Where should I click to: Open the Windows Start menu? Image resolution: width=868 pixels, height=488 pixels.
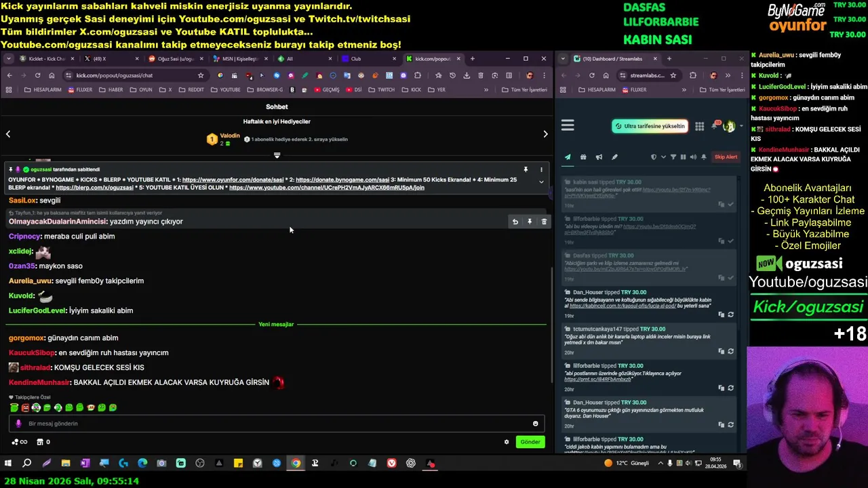(x=8, y=464)
